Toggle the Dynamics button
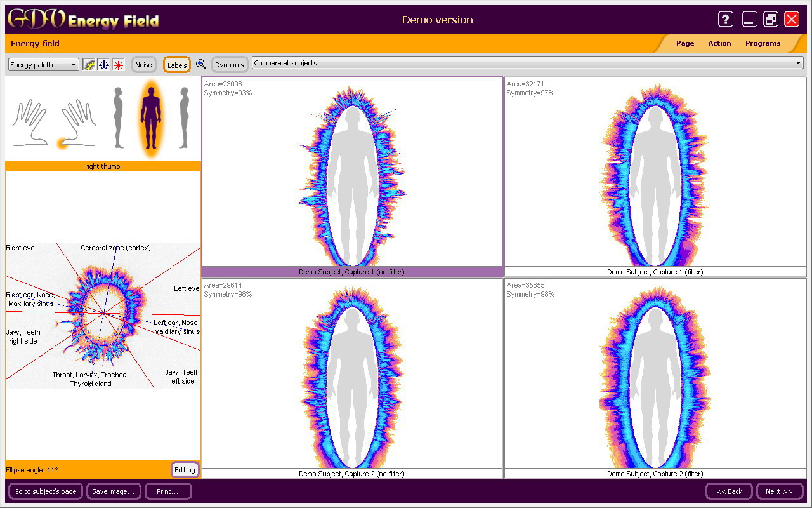The width and height of the screenshot is (812, 508). tap(230, 65)
